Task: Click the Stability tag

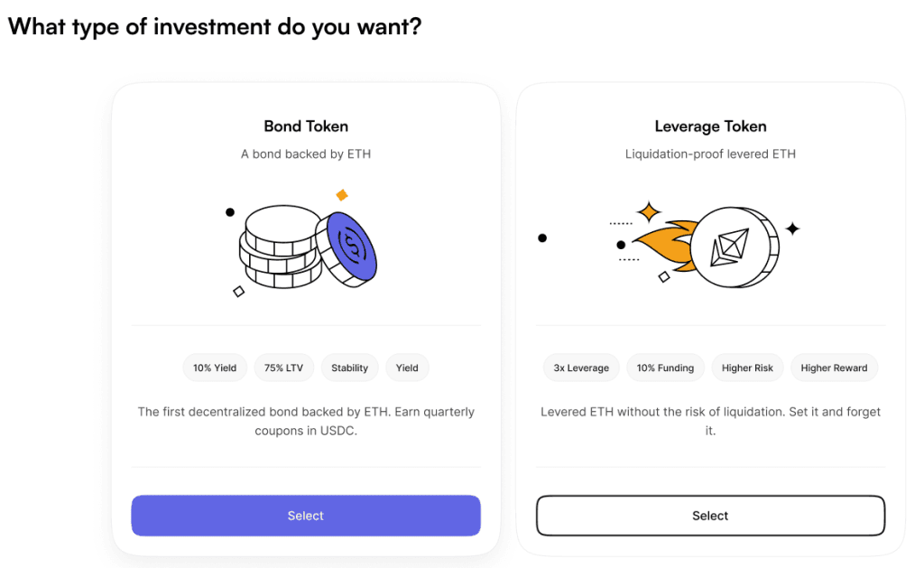Action: pos(349,368)
